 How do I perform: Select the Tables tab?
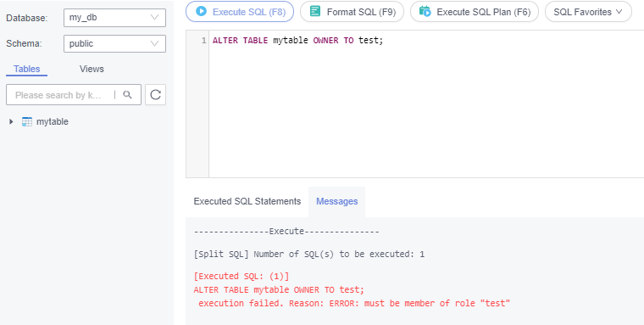pos(27,69)
